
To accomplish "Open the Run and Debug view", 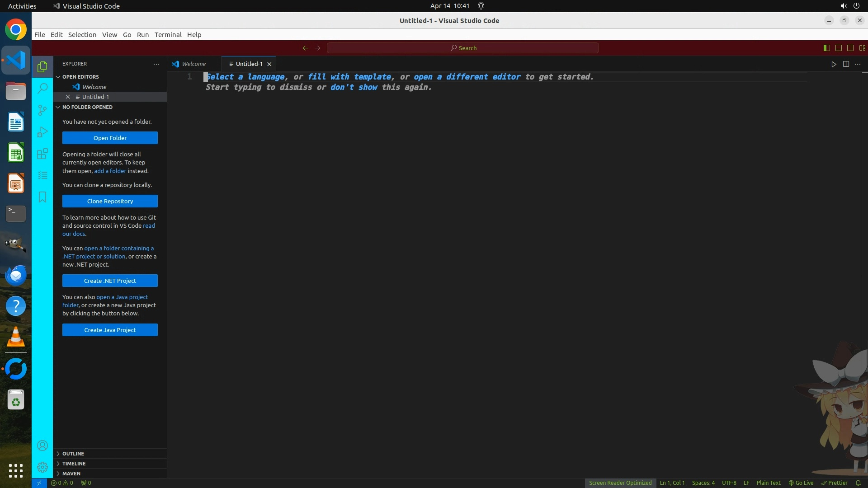I will 42,131.
